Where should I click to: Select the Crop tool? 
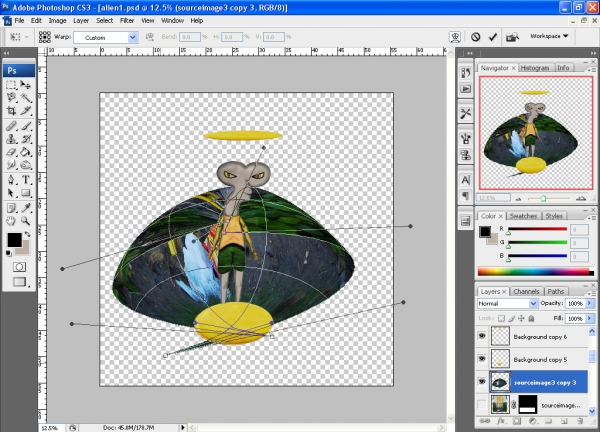pos(11,111)
